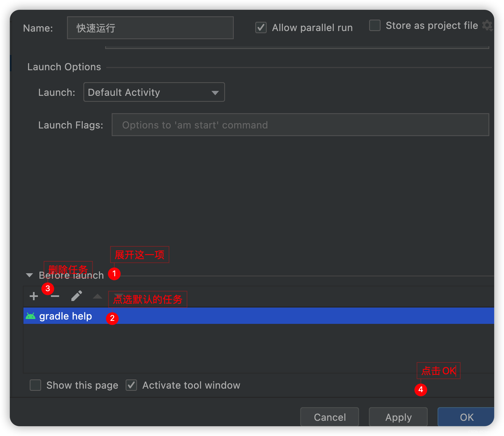Click the Cancel button
Viewport: 504px width, 436px height.
coord(330,417)
